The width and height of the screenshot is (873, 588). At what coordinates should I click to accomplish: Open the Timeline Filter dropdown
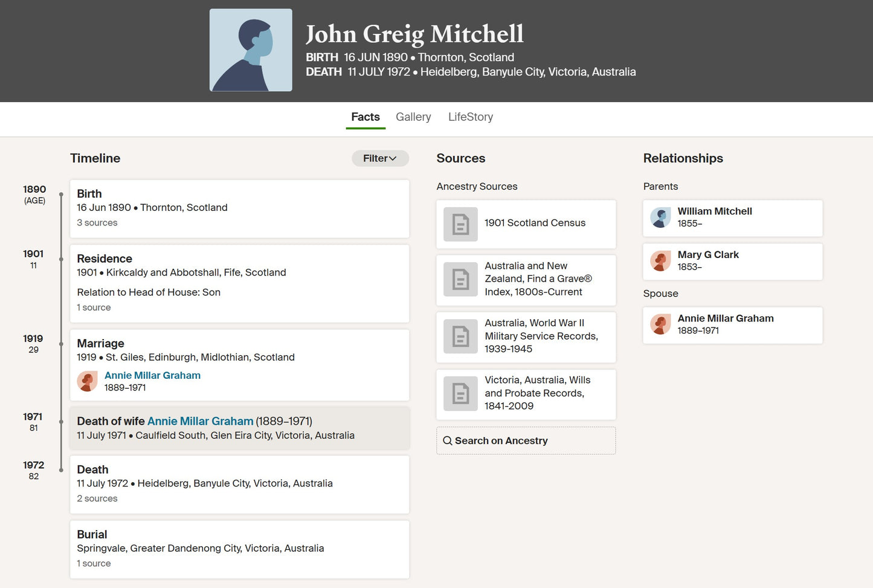tap(380, 158)
